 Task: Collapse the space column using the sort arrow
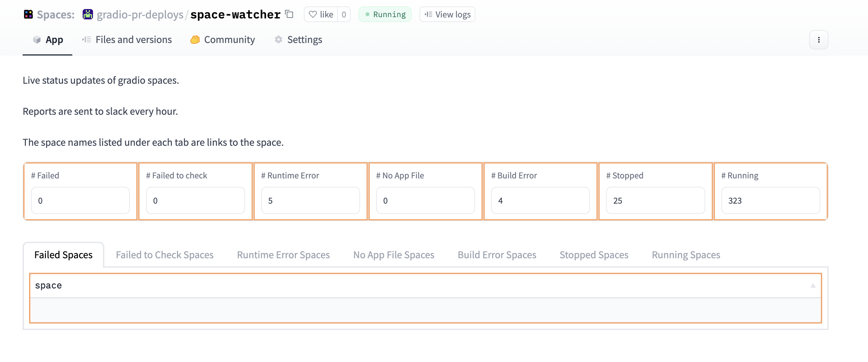coord(813,285)
